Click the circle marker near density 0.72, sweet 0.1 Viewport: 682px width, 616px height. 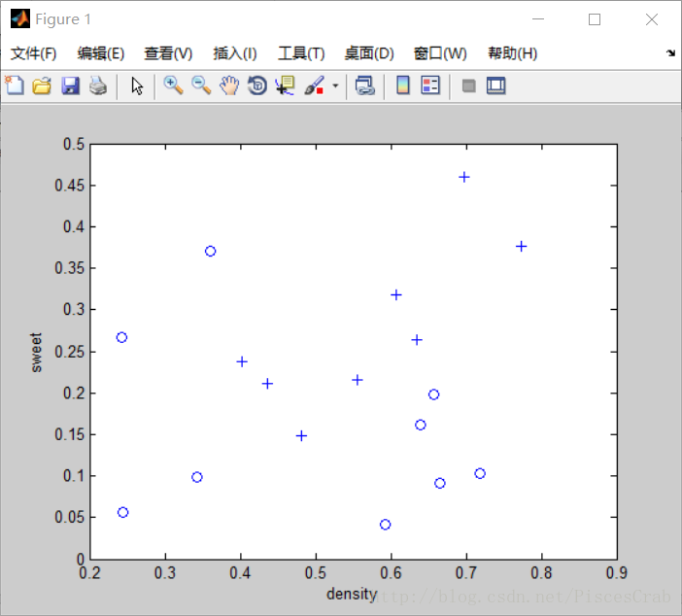480,473
